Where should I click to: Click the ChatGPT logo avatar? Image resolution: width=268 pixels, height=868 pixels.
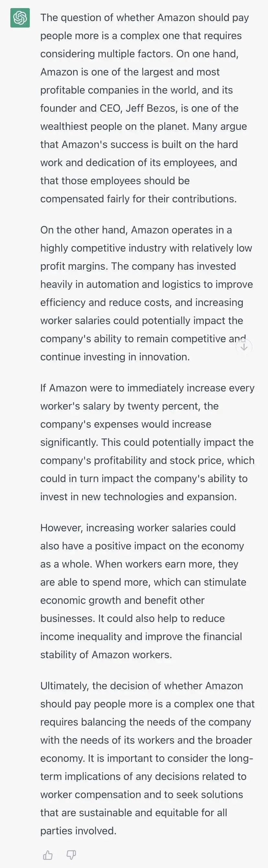(x=20, y=17)
